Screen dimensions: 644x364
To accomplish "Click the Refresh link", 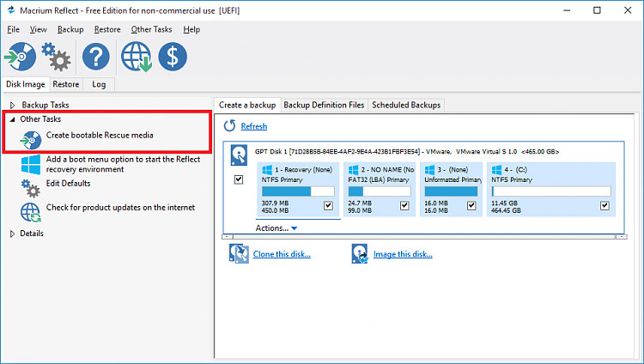I will click(x=254, y=126).
